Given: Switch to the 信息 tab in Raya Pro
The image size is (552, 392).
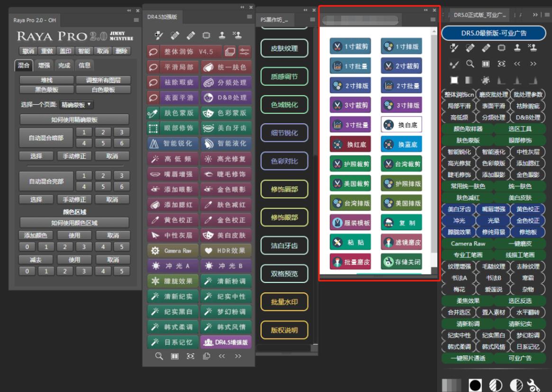Looking at the screenshot, I should pyautogui.click(x=84, y=65).
